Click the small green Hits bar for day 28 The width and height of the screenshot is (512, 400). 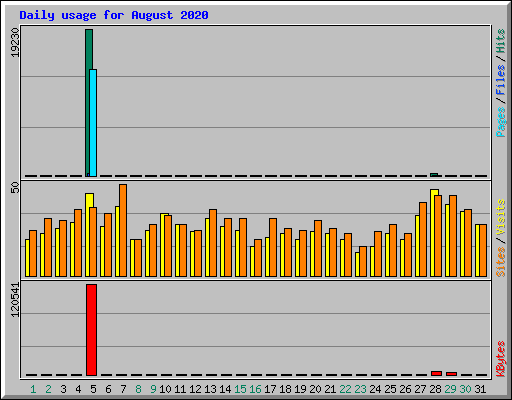tap(434, 175)
